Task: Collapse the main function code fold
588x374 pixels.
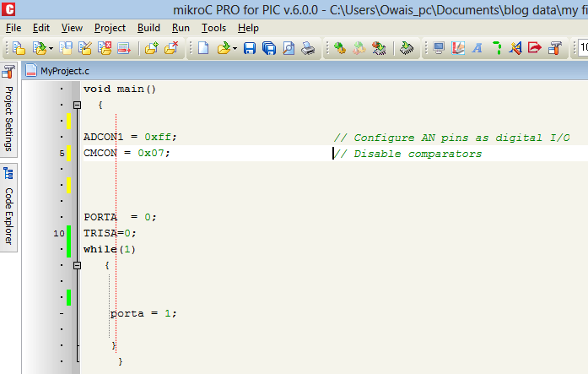Action: pyautogui.click(x=77, y=105)
